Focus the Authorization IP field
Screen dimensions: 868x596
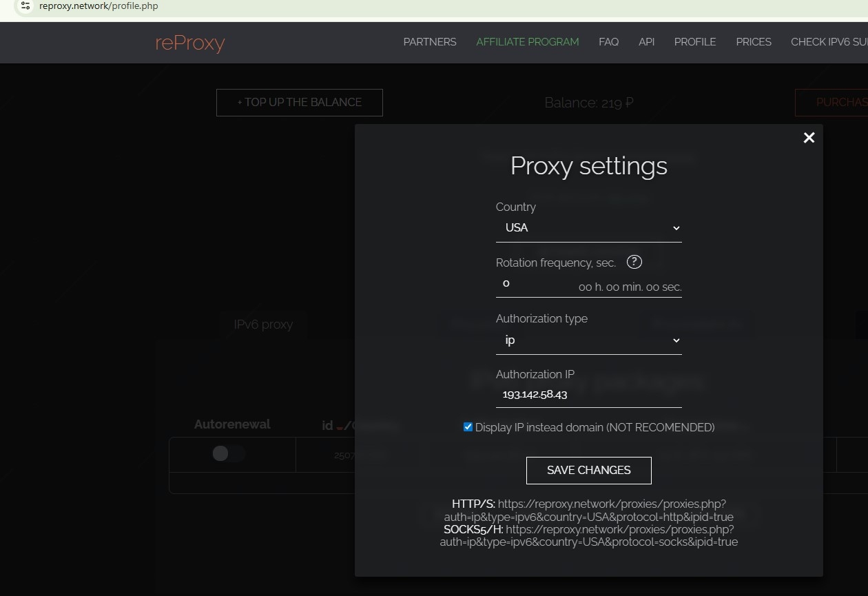[x=588, y=394]
